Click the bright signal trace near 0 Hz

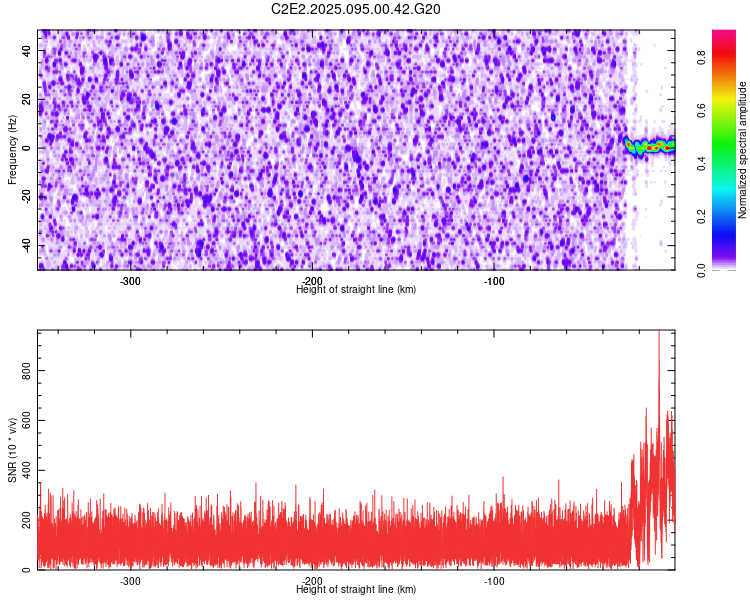pos(650,146)
